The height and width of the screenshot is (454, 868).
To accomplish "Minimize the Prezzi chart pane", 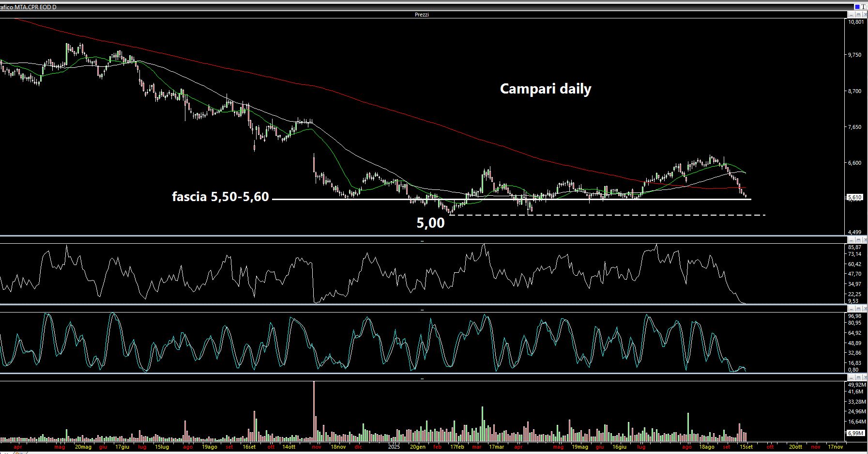I will click(851, 15).
